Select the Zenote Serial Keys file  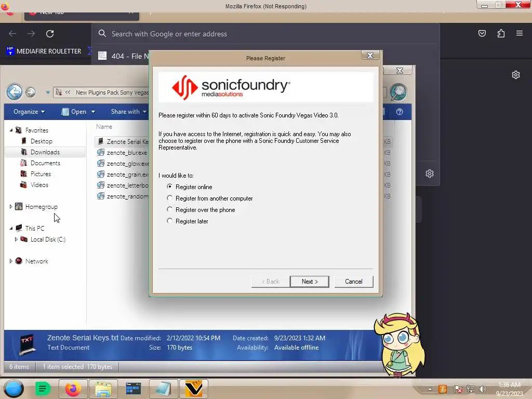click(123, 142)
